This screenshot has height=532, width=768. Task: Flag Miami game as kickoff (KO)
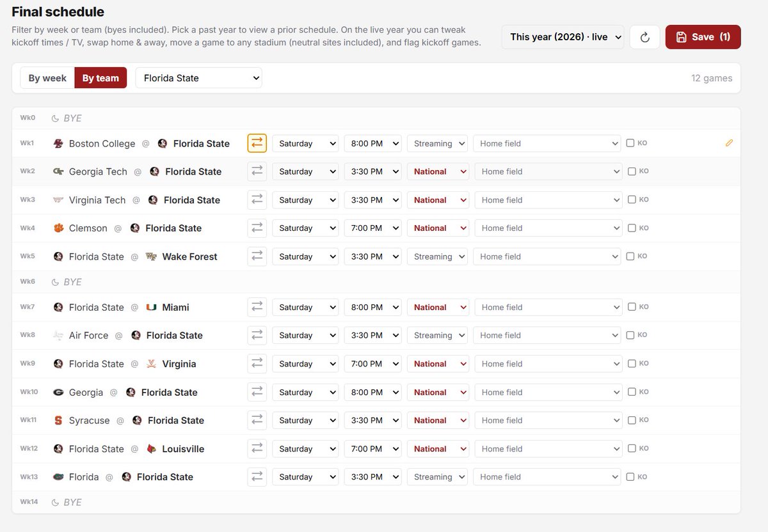tap(632, 307)
